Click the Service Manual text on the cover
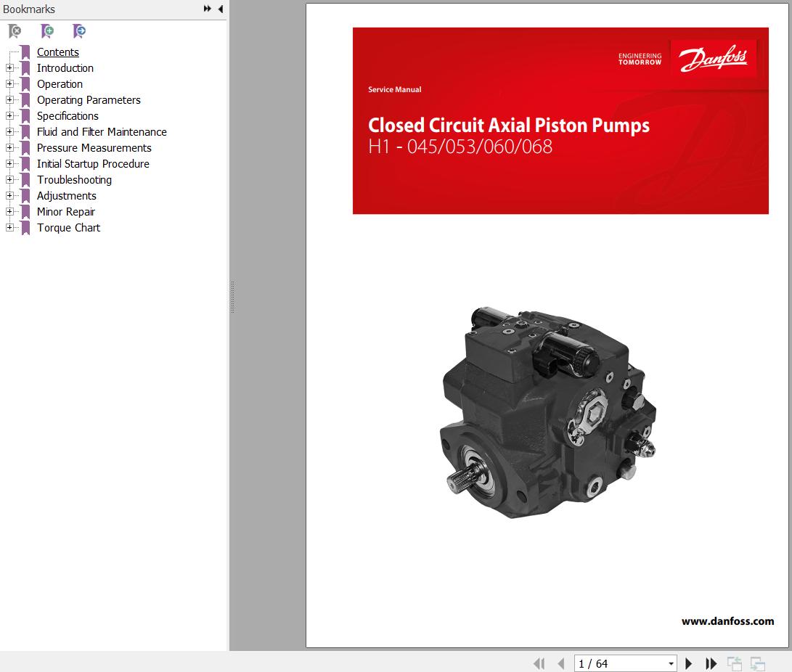 394,89
